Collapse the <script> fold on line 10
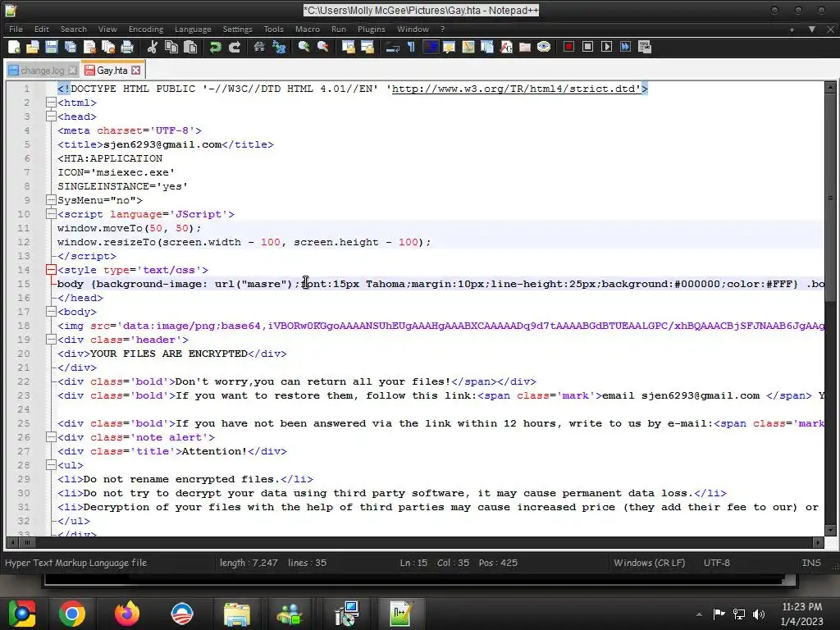The image size is (840, 630). coord(51,214)
